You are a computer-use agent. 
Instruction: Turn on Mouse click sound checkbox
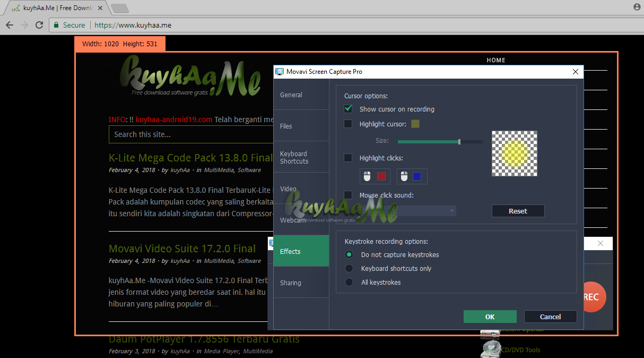pos(348,195)
